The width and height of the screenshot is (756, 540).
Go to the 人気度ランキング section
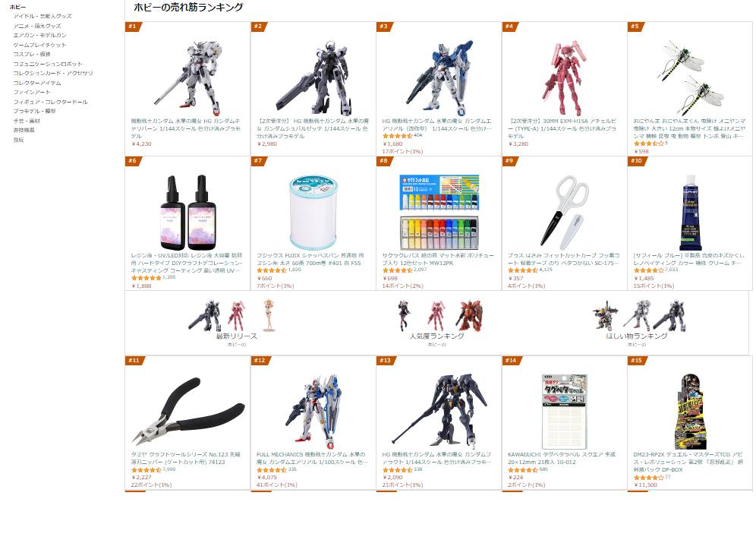coord(436,336)
